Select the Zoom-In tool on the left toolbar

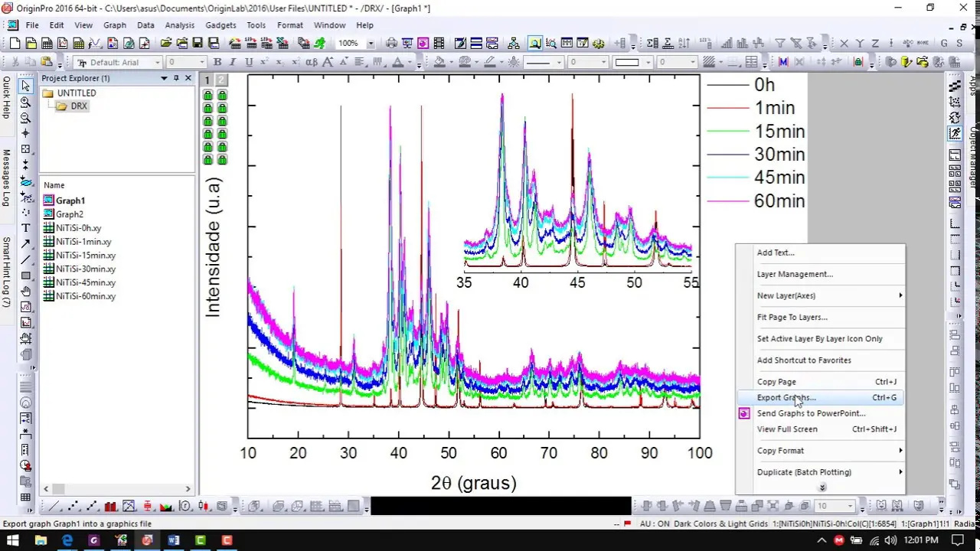click(x=25, y=100)
